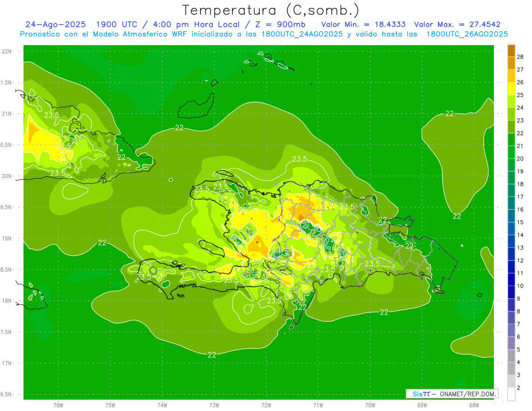Click the '20N' latitude axis label
The image size is (532, 411).
(x=8, y=176)
